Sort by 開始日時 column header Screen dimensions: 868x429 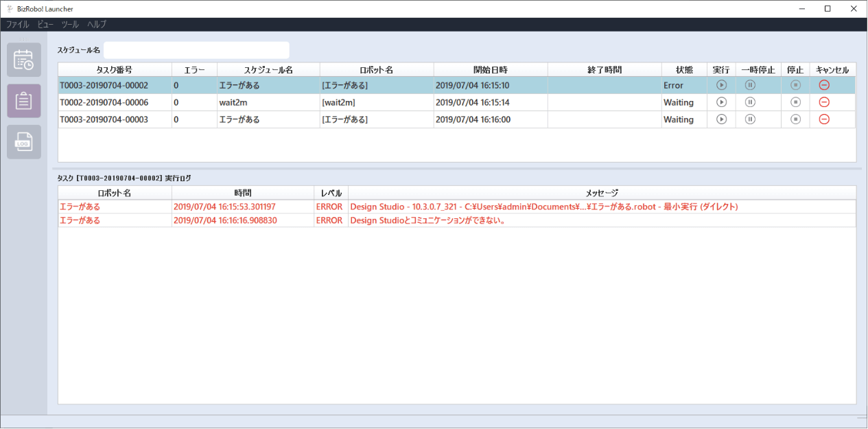pos(490,70)
